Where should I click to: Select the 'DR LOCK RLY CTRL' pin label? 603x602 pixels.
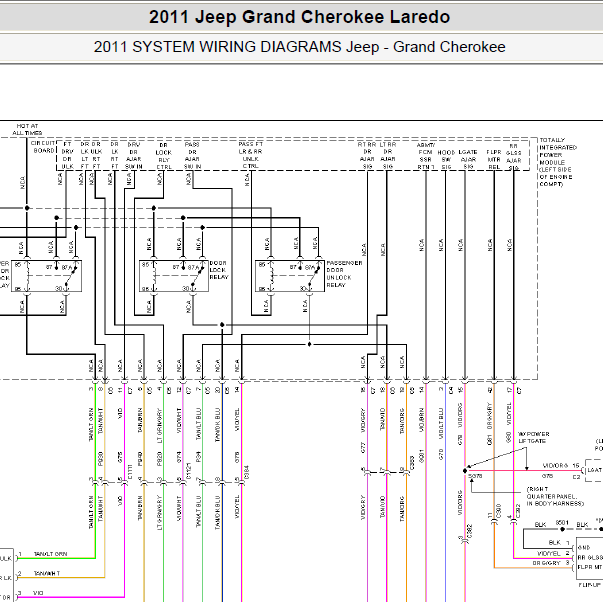(163, 156)
